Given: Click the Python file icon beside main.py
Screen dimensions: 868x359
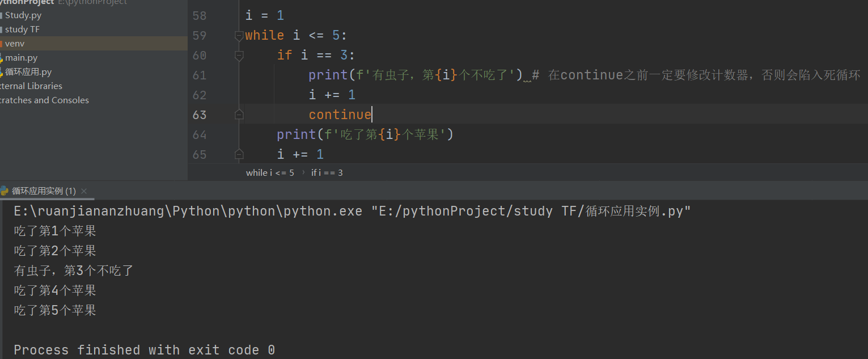Looking at the screenshot, I should pos(3,57).
